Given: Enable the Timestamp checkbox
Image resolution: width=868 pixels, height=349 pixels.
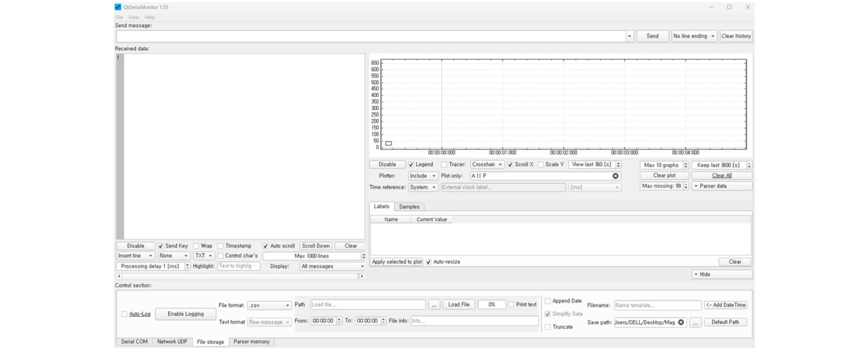Looking at the screenshot, I should coord(221,246).
